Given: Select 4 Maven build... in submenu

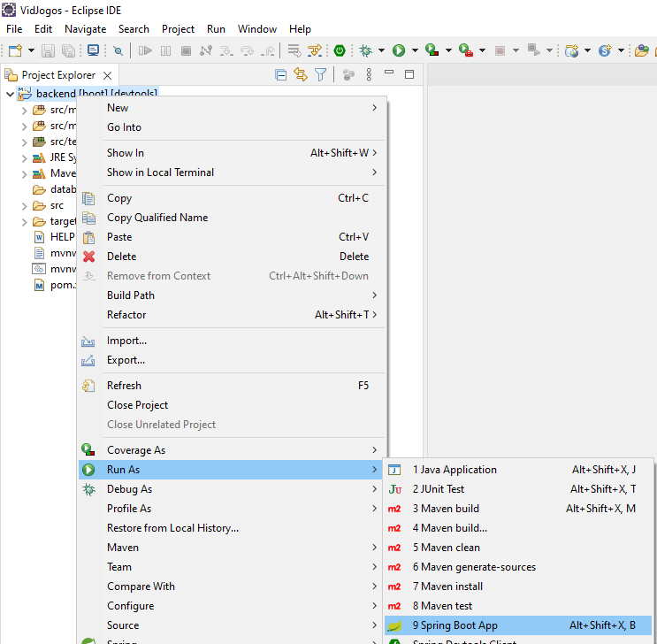Looking at the screenshot, I should tap(518, 528).
